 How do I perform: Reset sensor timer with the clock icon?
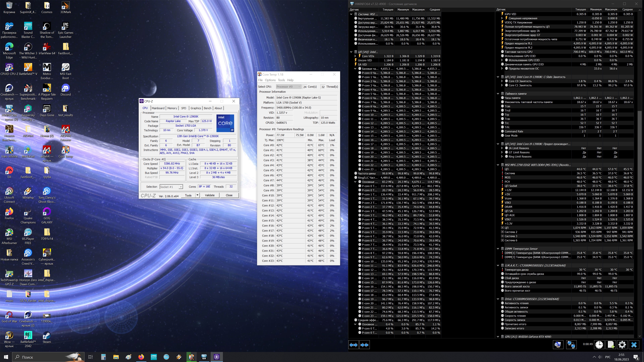[599, 345]
